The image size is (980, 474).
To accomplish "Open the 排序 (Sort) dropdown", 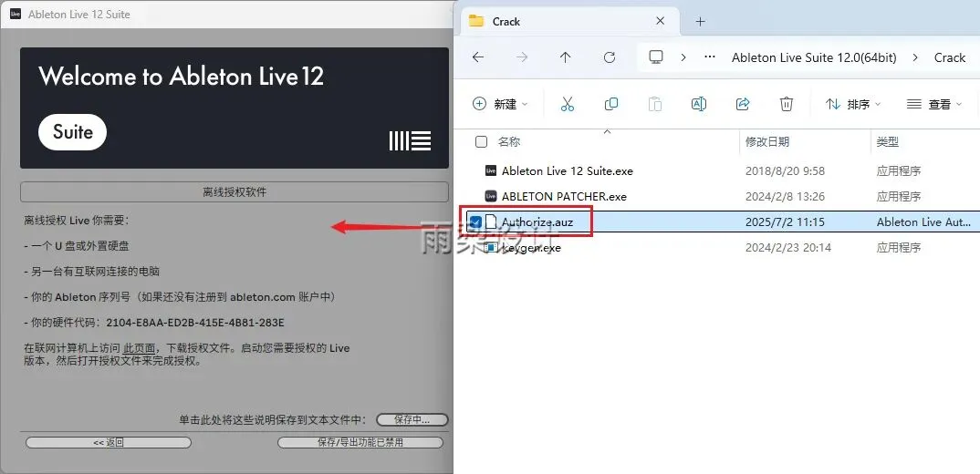I will coord(853,104).
